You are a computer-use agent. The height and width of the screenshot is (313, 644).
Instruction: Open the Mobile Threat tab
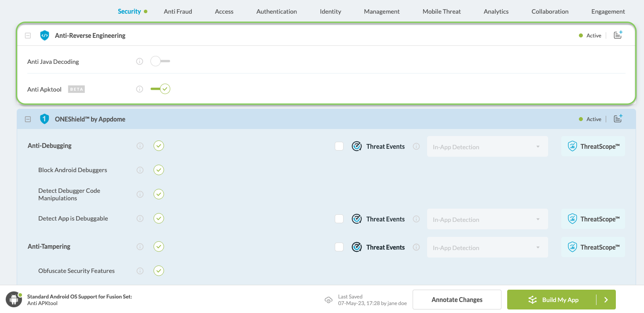[x=442, y=11]
